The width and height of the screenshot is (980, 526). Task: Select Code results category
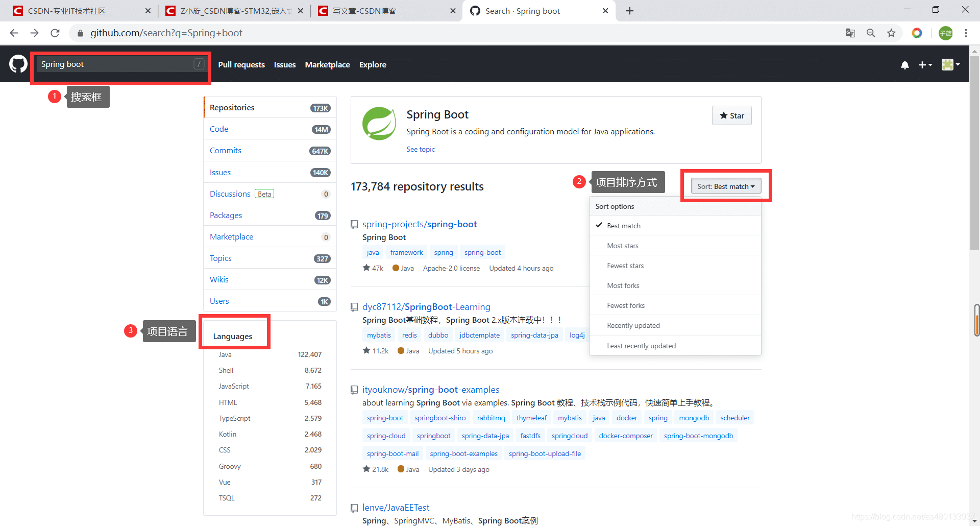click(x=270, y=129)
